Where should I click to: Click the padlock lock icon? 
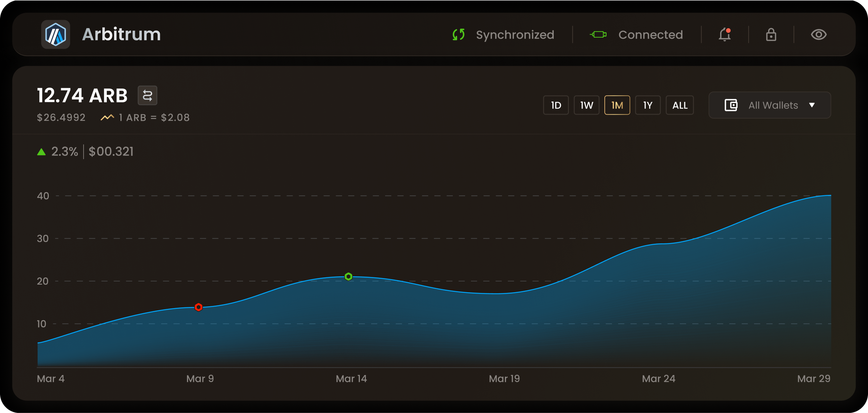tap(771, 35)
